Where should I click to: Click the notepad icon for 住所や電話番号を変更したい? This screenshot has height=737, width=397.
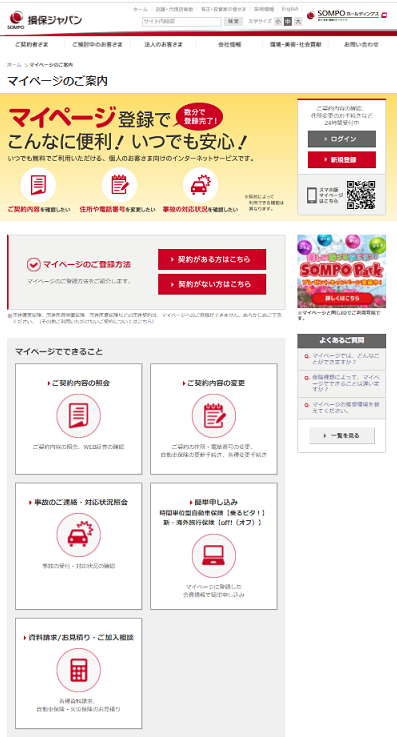119,185
